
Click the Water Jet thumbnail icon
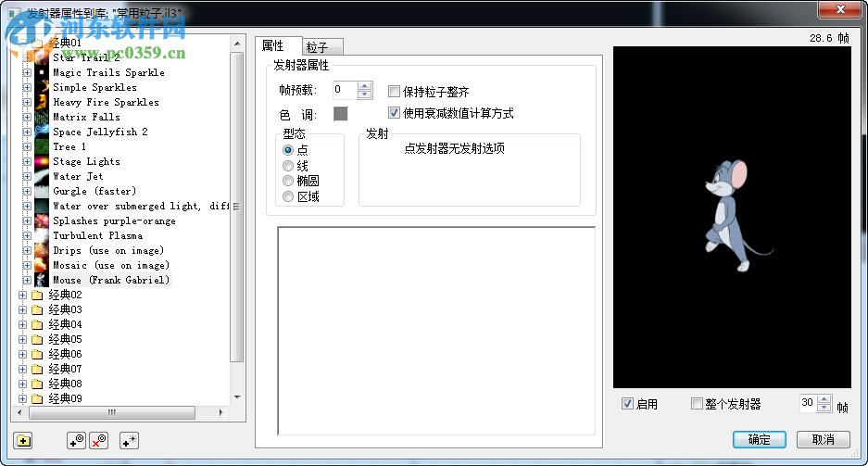click(x=42, y=177)
